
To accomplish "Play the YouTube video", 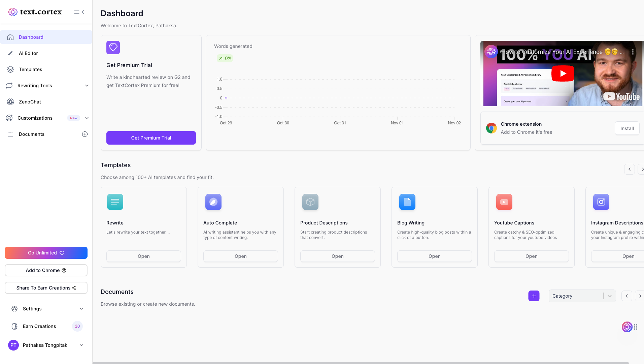I will [x=563, y=73].
